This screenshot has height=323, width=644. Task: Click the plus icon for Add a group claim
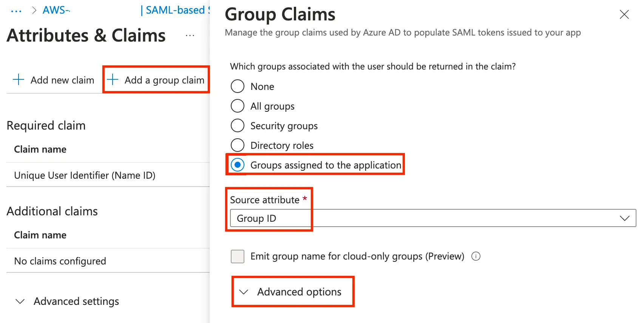[113, 80]
